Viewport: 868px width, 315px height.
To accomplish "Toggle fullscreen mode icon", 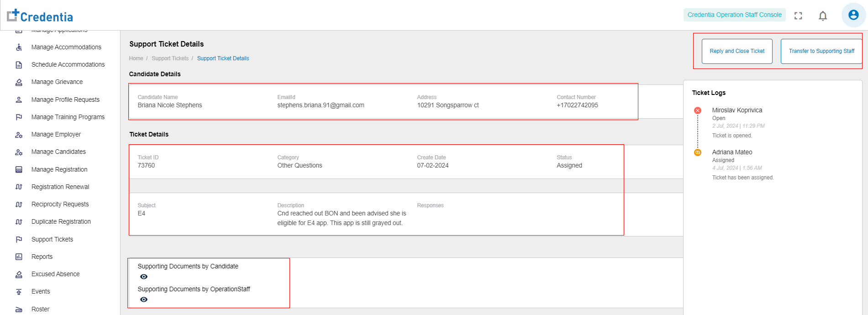I will [798, 16].
